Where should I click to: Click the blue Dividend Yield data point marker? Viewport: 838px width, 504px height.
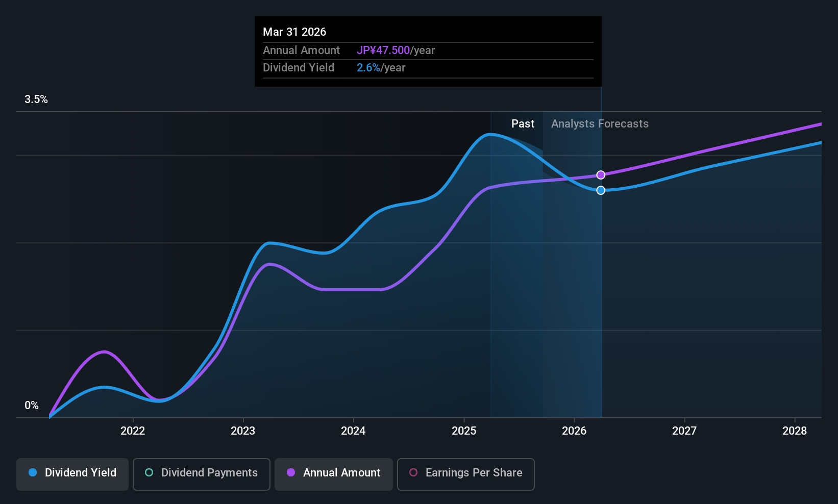601,190
